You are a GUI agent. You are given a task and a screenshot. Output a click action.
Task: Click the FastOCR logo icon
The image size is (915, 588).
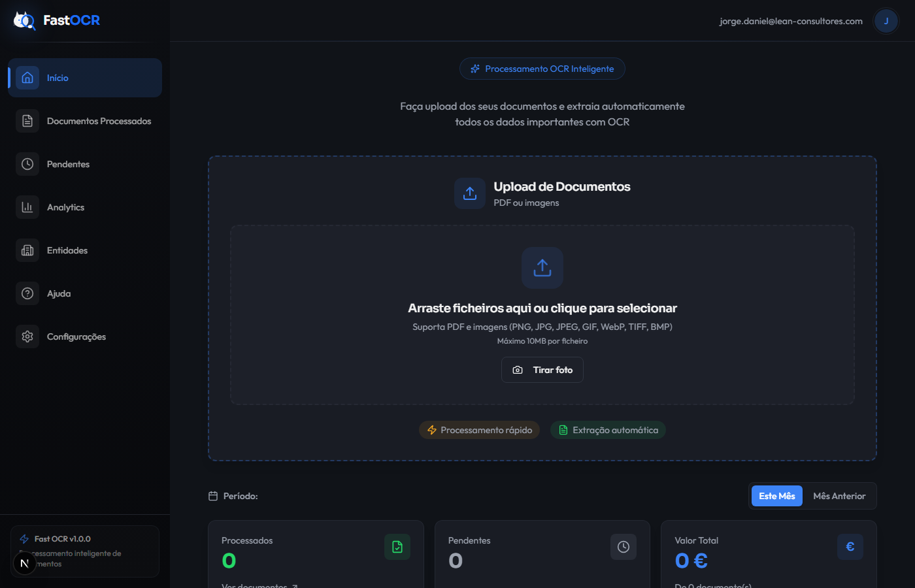24,20
